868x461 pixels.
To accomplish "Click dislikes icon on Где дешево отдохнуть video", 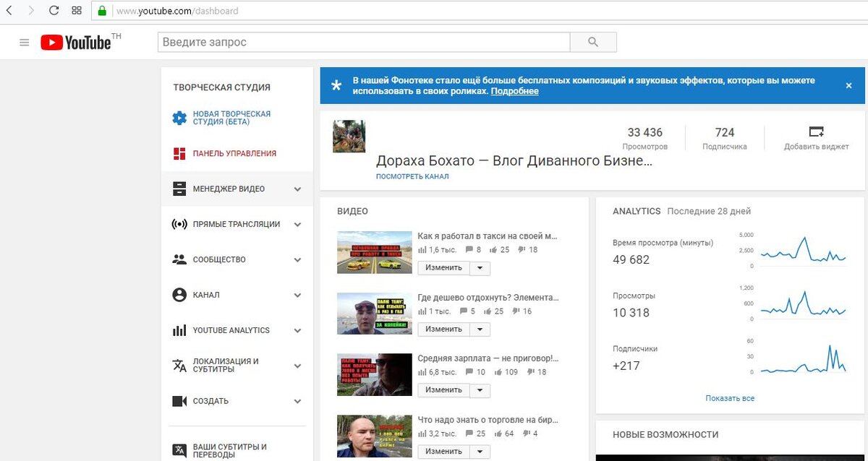I will click(516, 311).
